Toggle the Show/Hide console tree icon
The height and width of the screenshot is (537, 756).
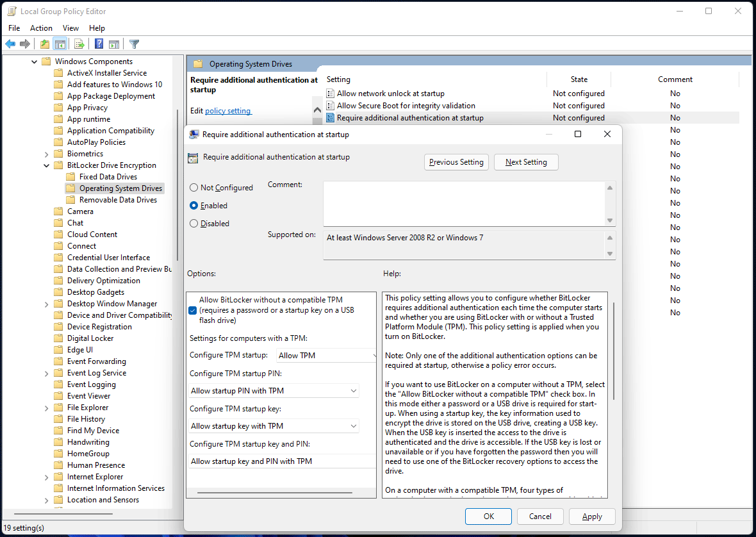point(60,44)
